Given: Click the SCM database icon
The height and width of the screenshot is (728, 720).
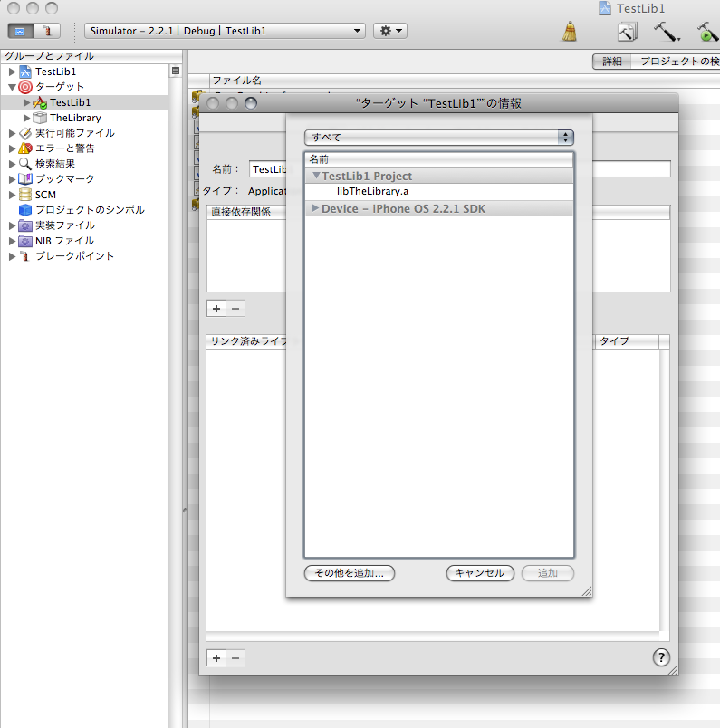Looking at the screenshot, I should pos(25,194).
